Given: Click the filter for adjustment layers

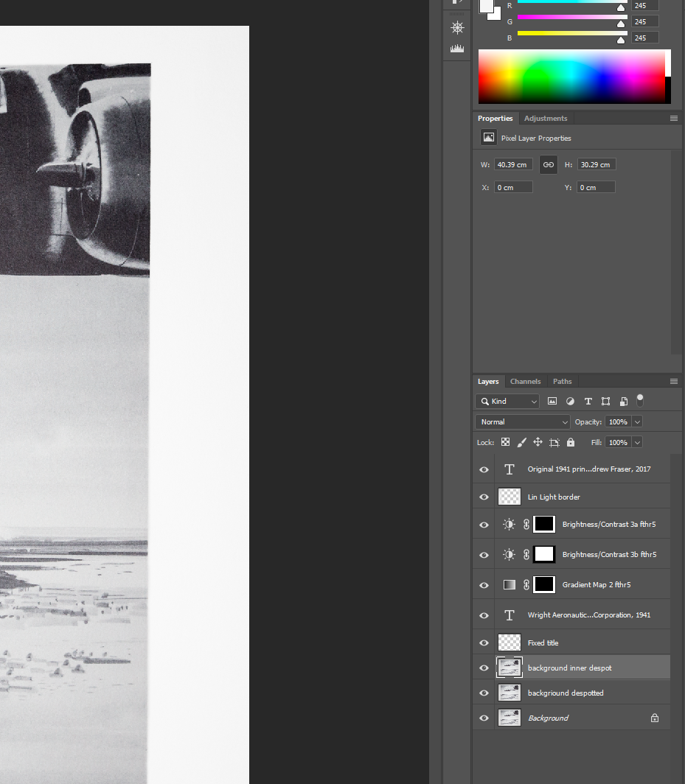Looking at the screenshot, I should [x=570, y=401].
